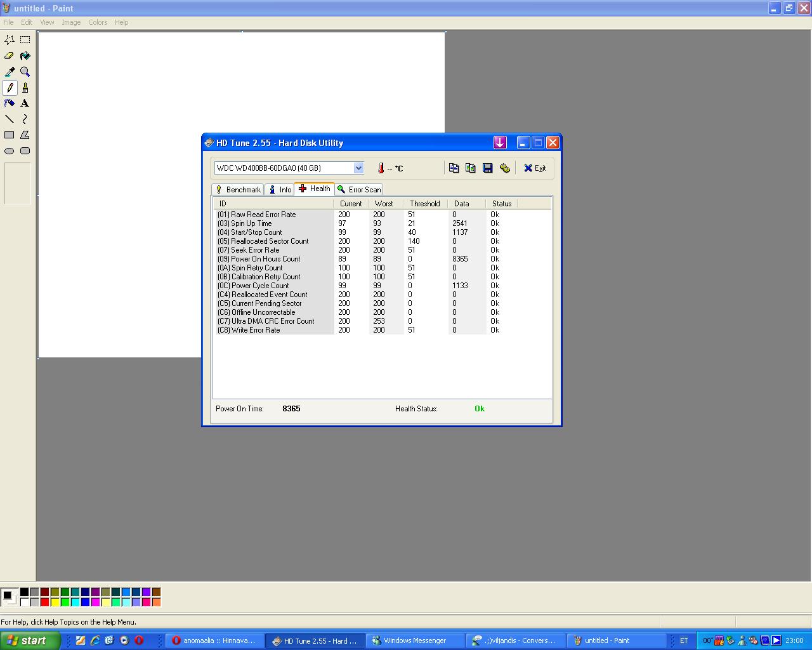The width and height of the screenshot is (812, 650).
Task: Select the '(C7) Ultra DMA CRC Error Count' row
Action: [383, 321]
